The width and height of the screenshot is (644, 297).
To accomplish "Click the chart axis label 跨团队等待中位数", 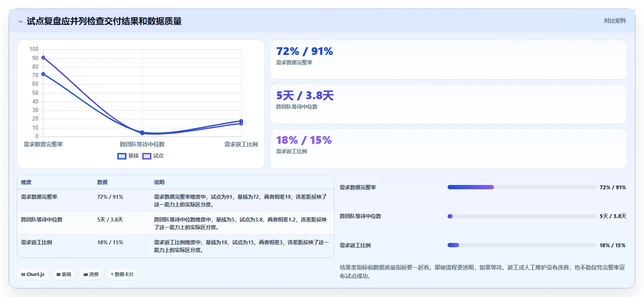I will (142, 145).
